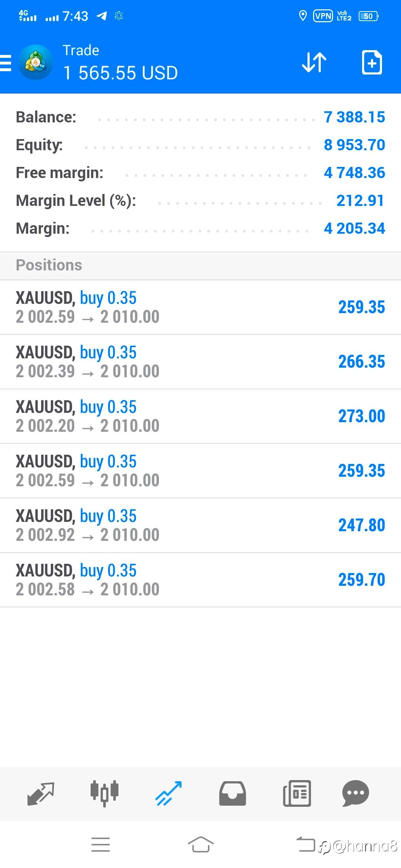Open the chat messages tab
Image resolution: width=401 pixels, height=868 pixels.
click(x=355, y=794)
